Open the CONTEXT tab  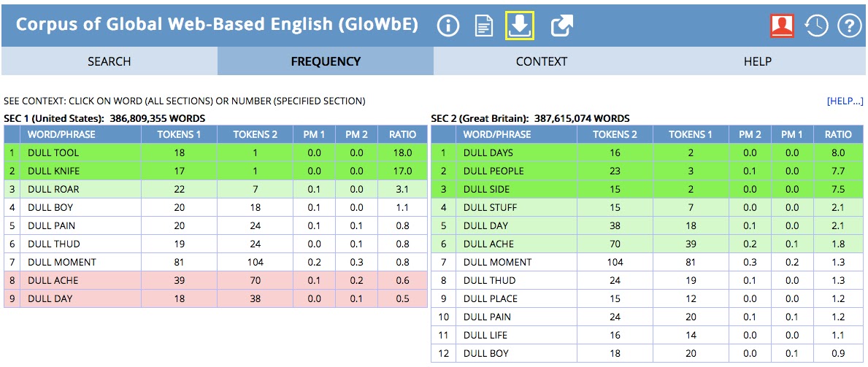pyautogui.click(x=541, y=61)
